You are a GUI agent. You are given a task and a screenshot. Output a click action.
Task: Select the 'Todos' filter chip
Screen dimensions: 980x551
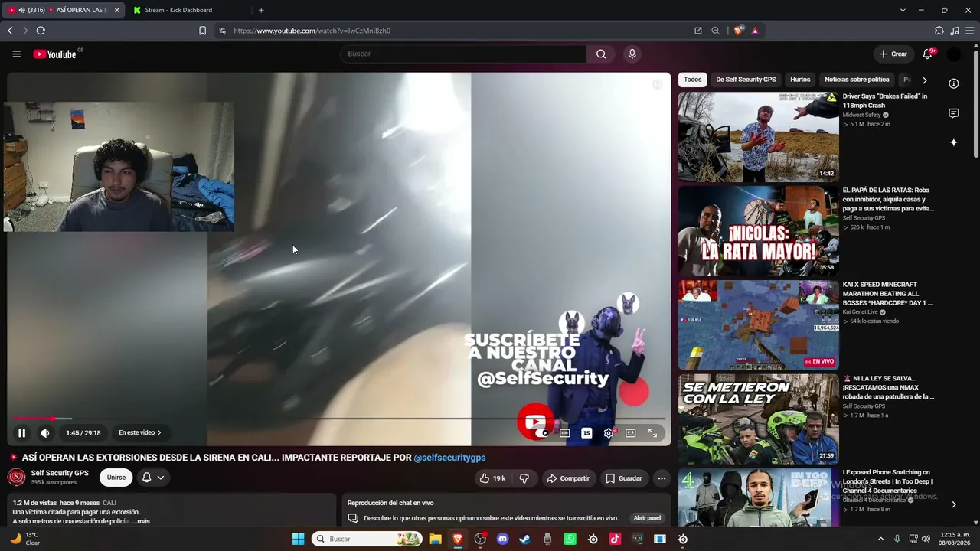(693, 80)
